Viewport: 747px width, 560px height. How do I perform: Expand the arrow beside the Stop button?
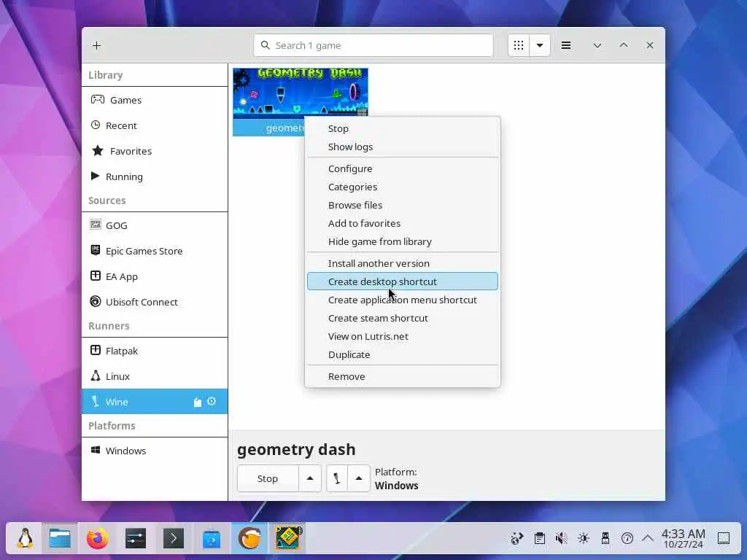coord(310,478)
